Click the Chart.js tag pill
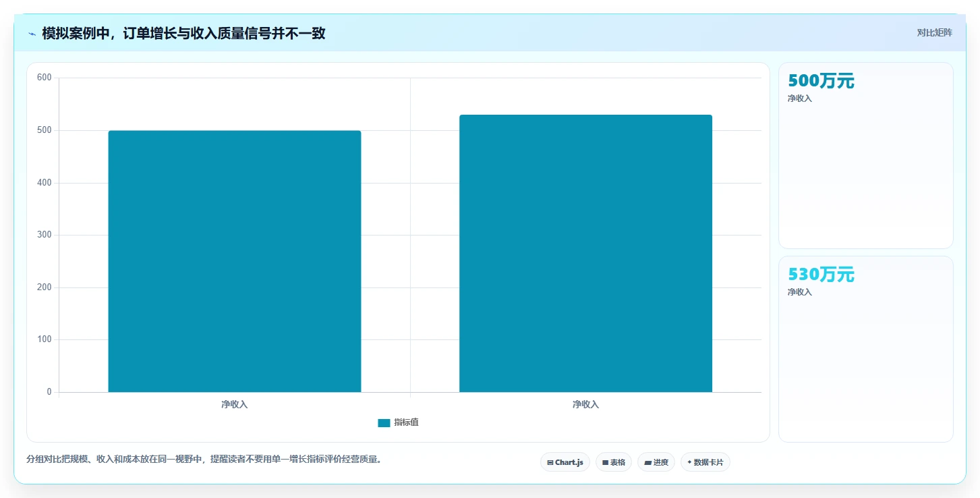This screenshot has height=498, width=980. coord(565,462)
